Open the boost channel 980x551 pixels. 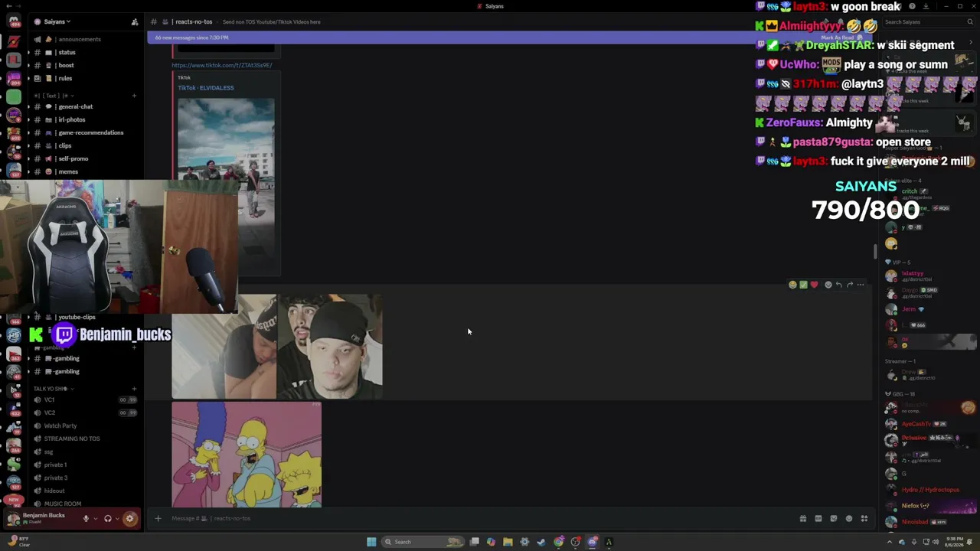pyautogui.click(x=84, y=65)
